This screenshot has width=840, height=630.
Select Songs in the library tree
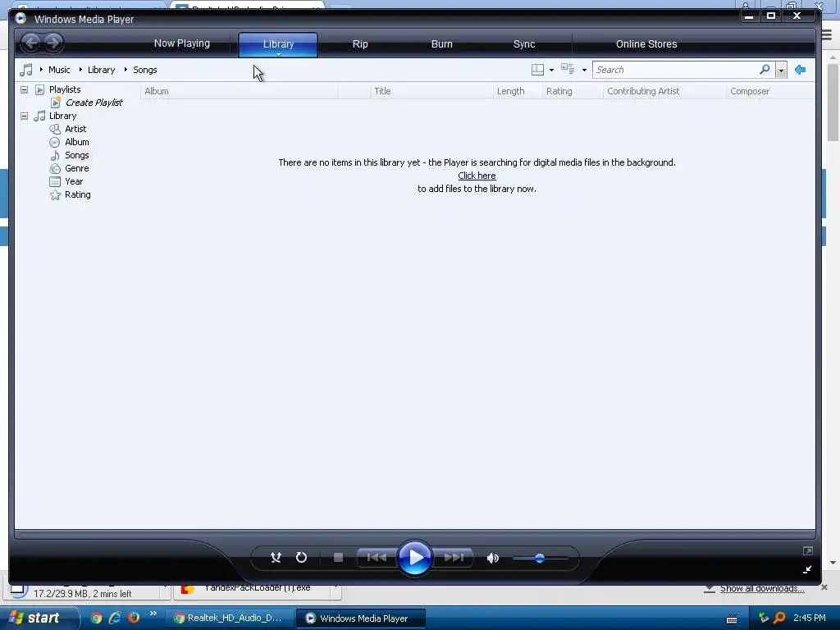point(76,155)
